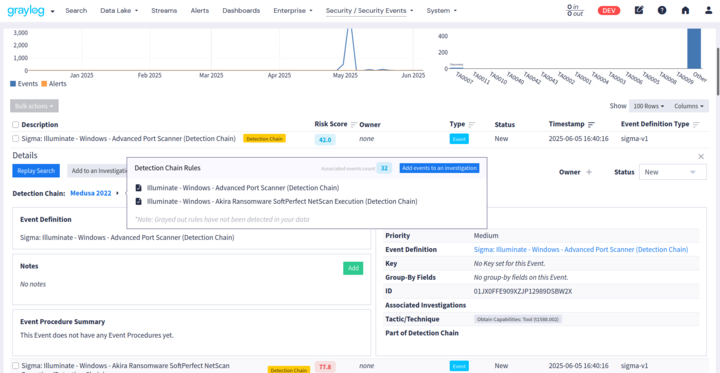Click the help question mark icon
720x373 pixels.
click(x=662, y=10)
